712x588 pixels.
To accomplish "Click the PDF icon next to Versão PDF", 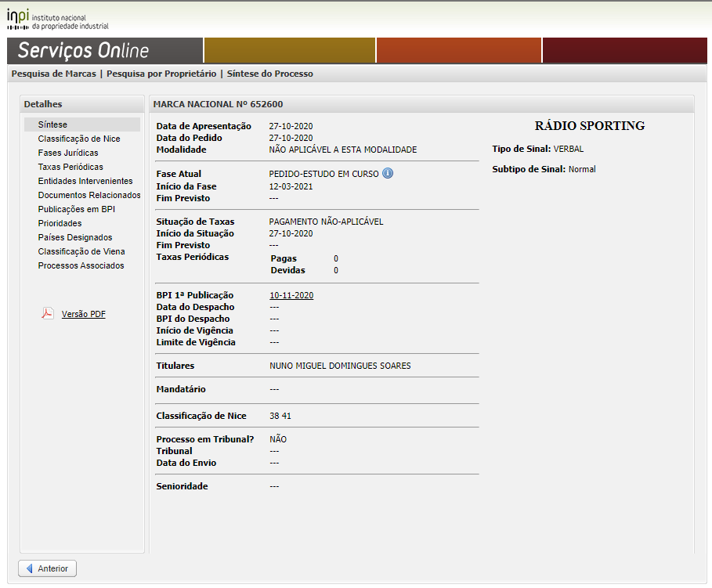I will (47, 313).
